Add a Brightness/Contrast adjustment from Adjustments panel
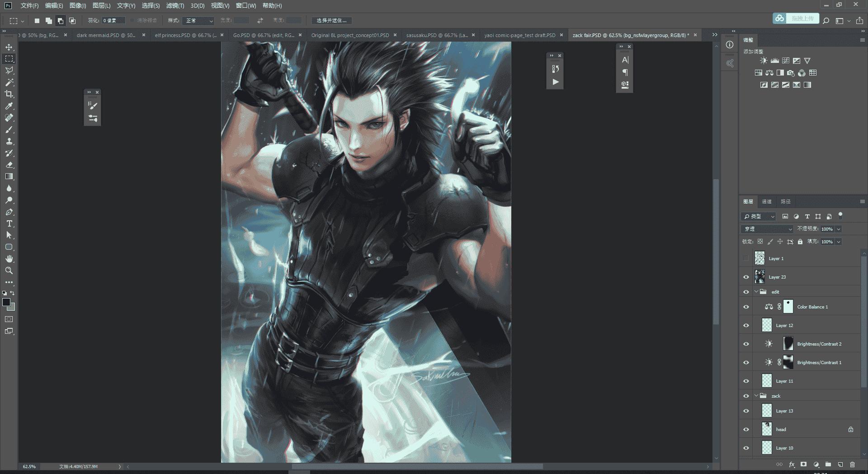 pos(764,61)
